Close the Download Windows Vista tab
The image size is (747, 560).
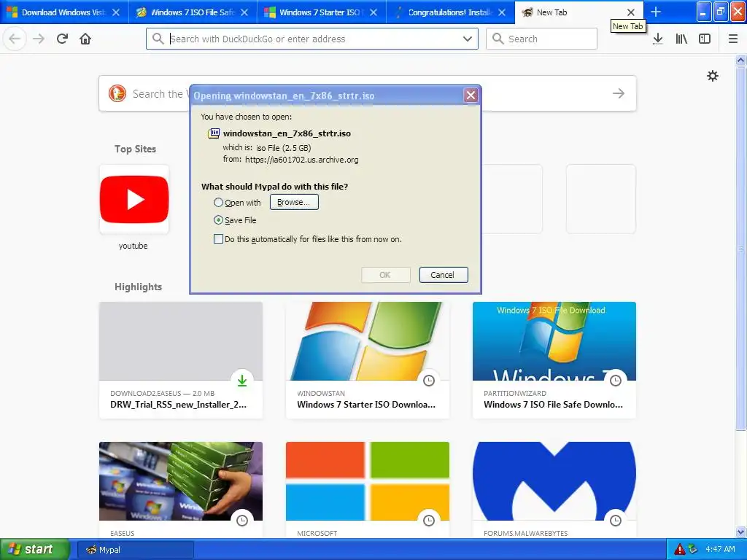(116, 12)
